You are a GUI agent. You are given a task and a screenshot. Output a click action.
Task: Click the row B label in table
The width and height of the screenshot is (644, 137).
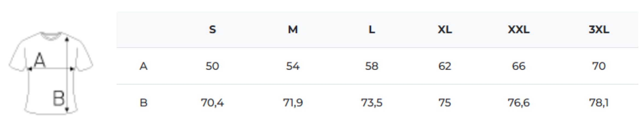[x=143, y=103]
